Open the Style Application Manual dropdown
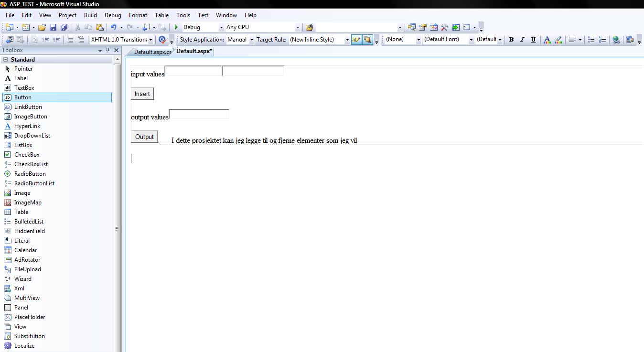 252,40
